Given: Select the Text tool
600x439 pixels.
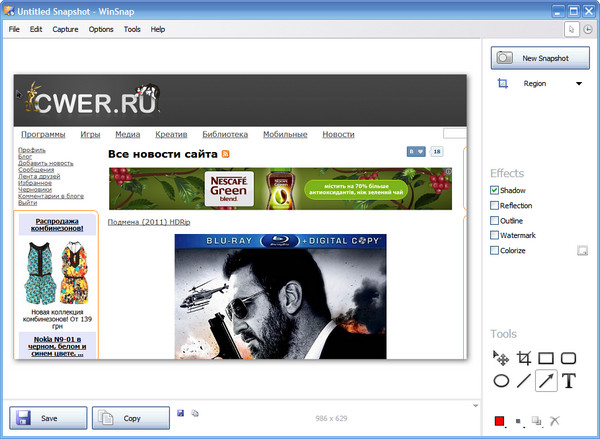Looking at the screenshot, I should tap(569, 380).
